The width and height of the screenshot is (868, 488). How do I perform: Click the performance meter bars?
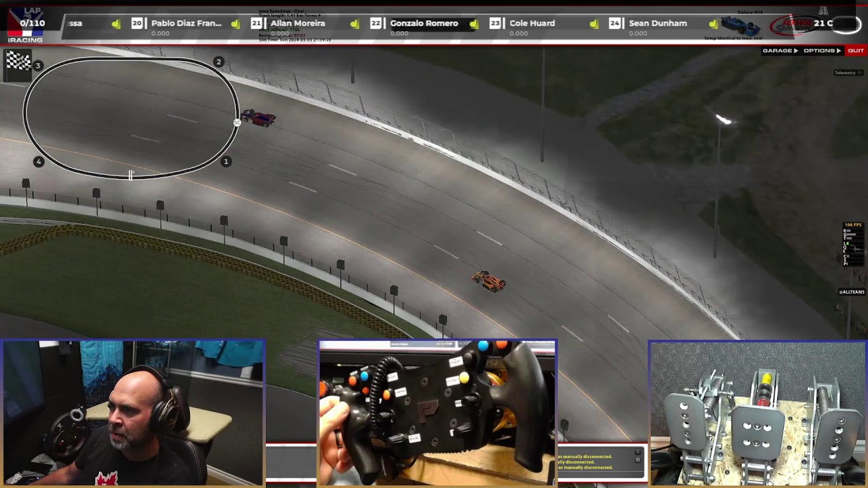852,247
